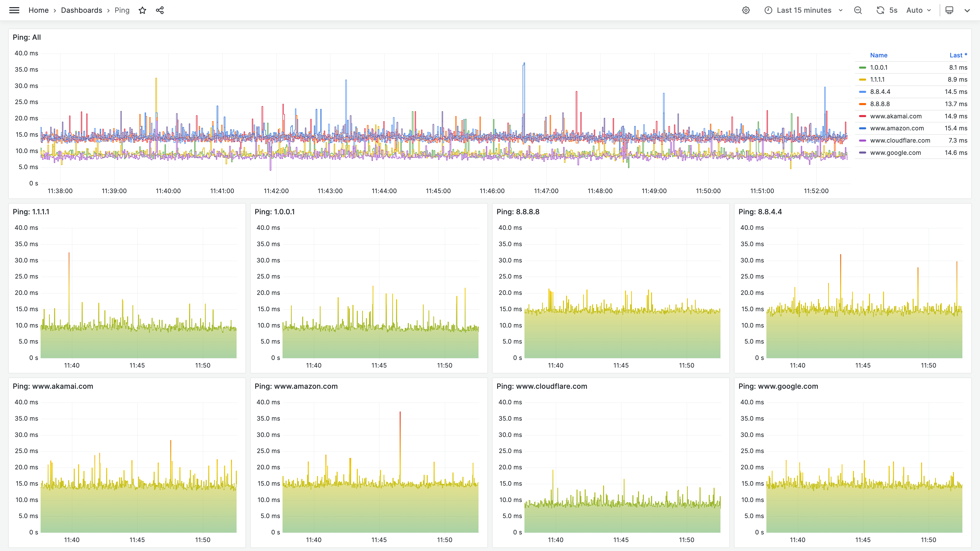Open dashboard settings gear
Viewport: 980px width, 551px height.
(x=746, y=10)
